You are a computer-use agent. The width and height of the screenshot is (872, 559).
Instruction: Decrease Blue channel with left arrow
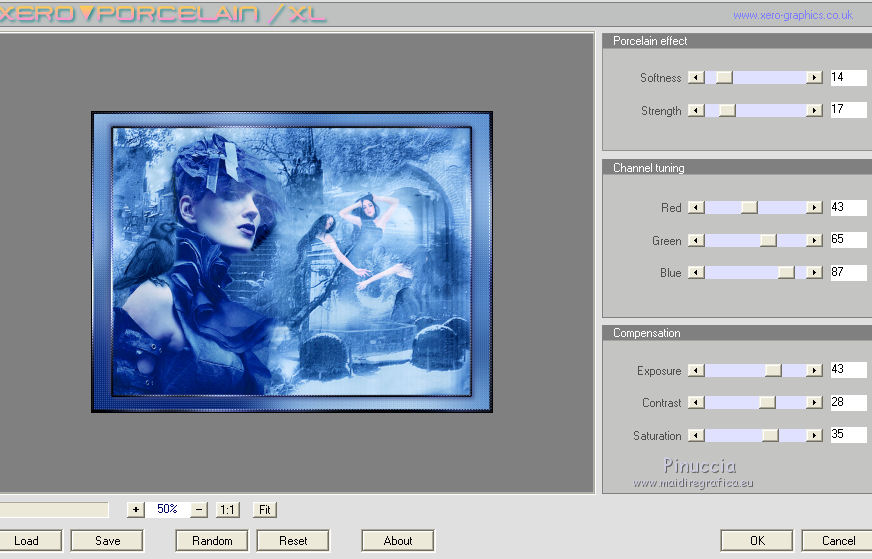[x=696, y=273]
